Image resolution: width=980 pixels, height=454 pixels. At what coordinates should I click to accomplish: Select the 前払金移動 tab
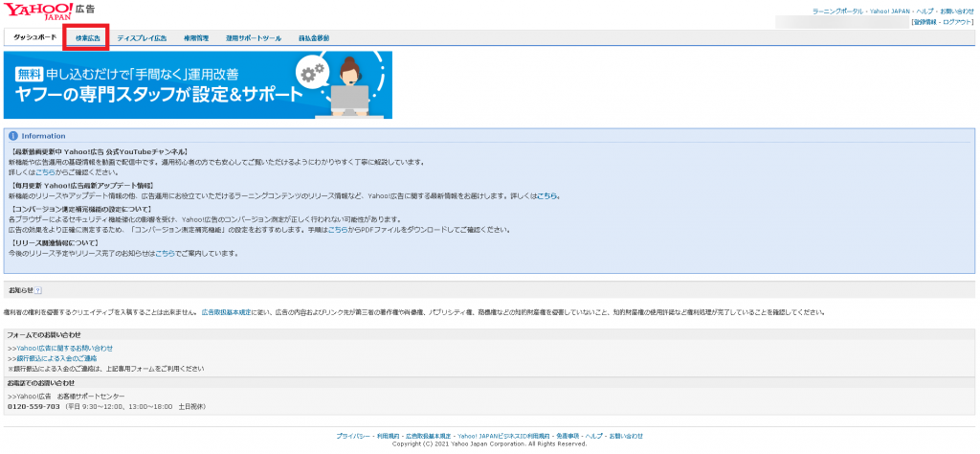point(314,38)
